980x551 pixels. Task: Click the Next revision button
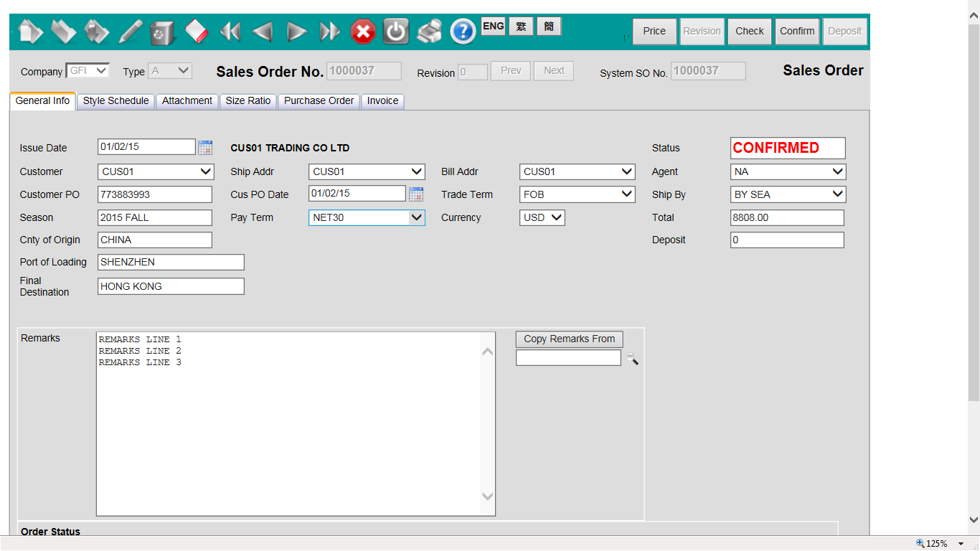tap(554, 71)
